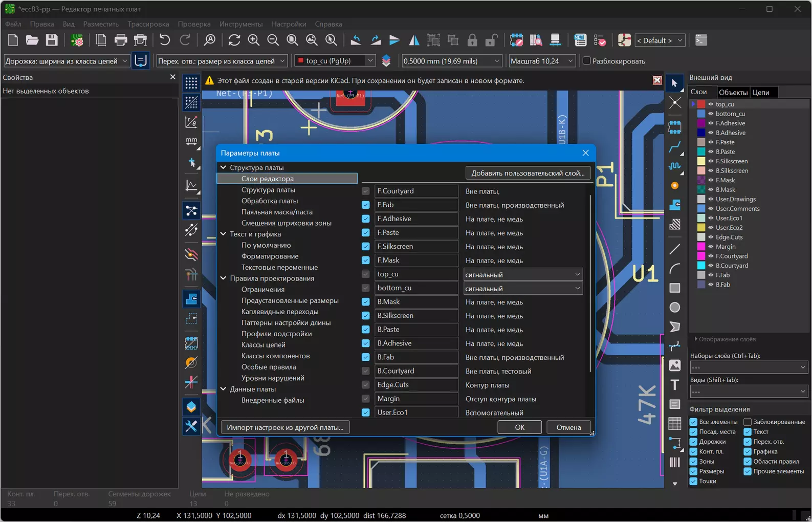Select the Draw line tool

tap(675, 249)
